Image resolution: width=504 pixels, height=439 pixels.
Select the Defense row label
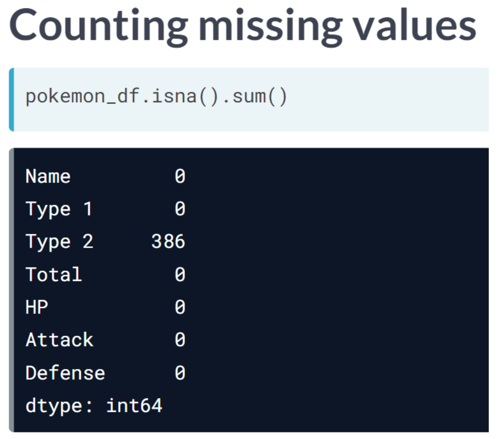point(65,373)
